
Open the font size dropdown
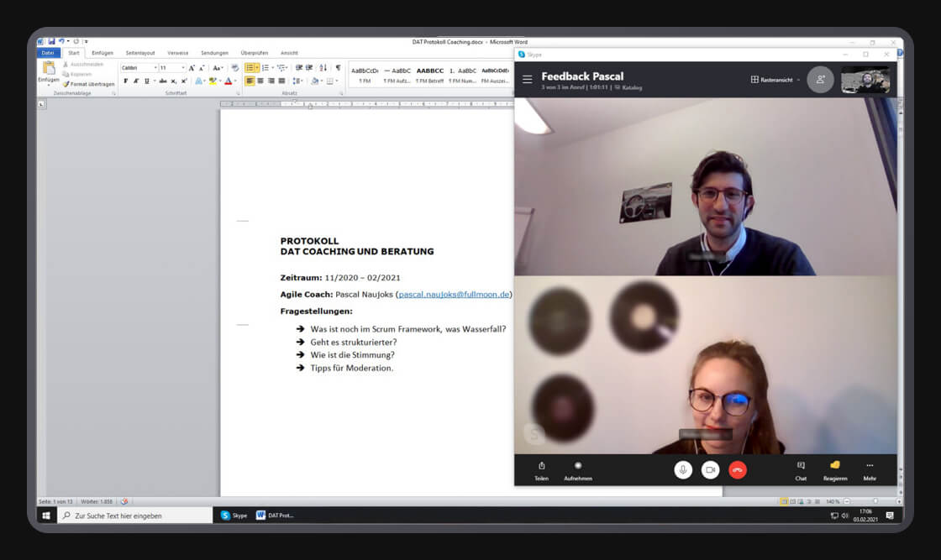pos(181,68)
